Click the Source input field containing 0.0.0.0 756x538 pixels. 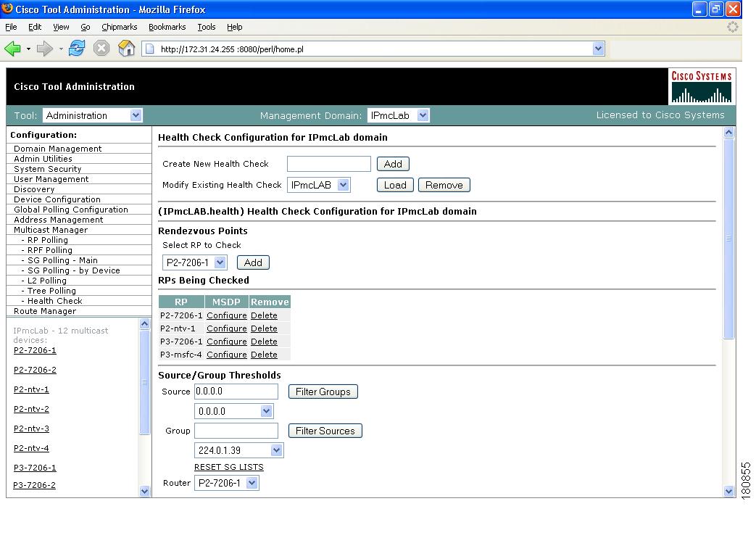[x=236, y=392]
